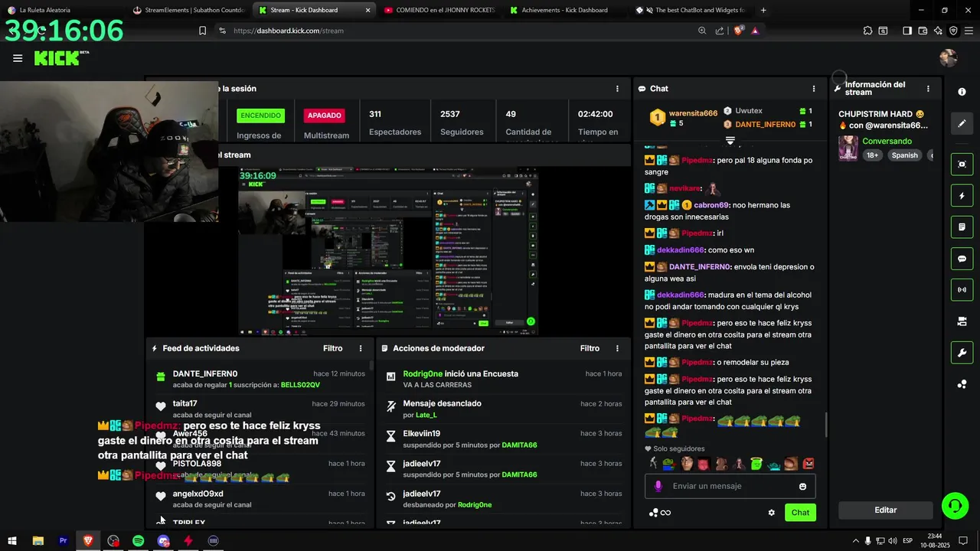Click the Brave Rewards triangle icon
This screenshot has width=980, height=551.
(x=756, y=31)
